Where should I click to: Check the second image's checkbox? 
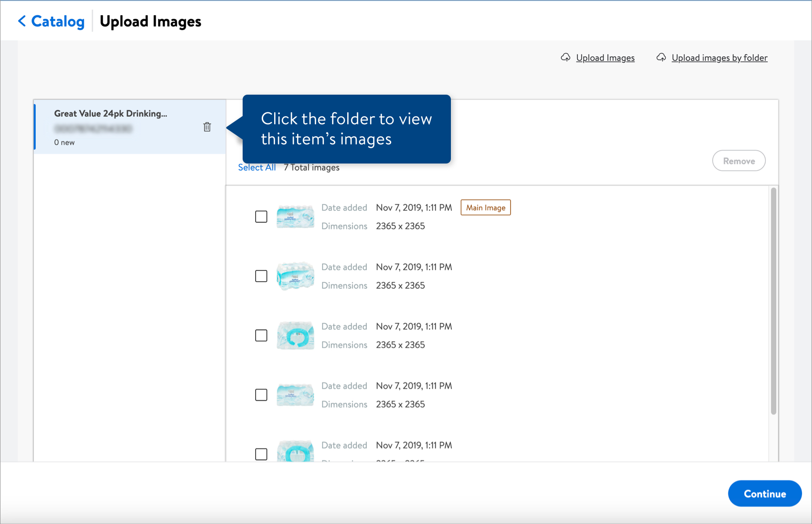261,276
